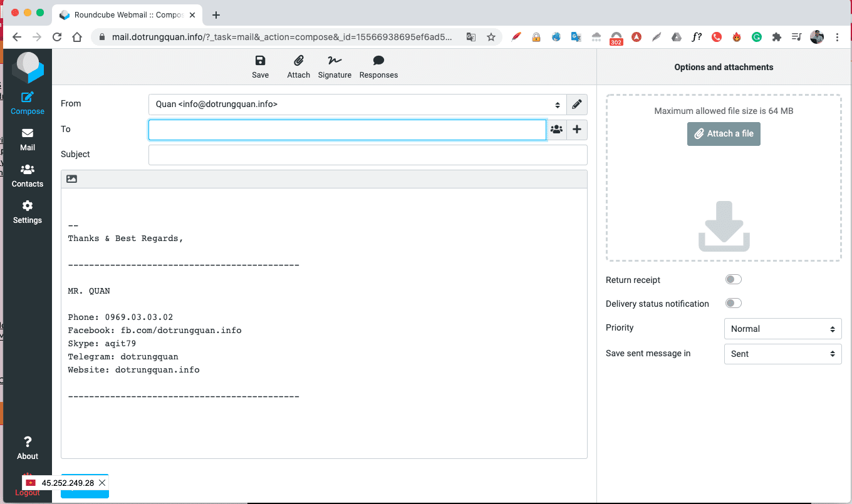This screenshot has width=852, height=504.
Task: Click the pencil icon to edit identity
Action: click(x=577, y=105)
